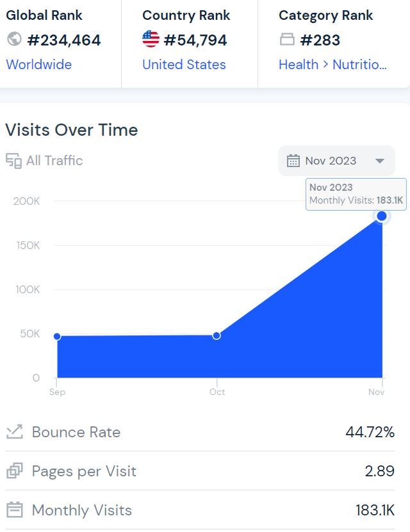Click the All Traffic devices icon
This screenshot has height=532, width=410.
pyautogui.click(x=13, y=161)
